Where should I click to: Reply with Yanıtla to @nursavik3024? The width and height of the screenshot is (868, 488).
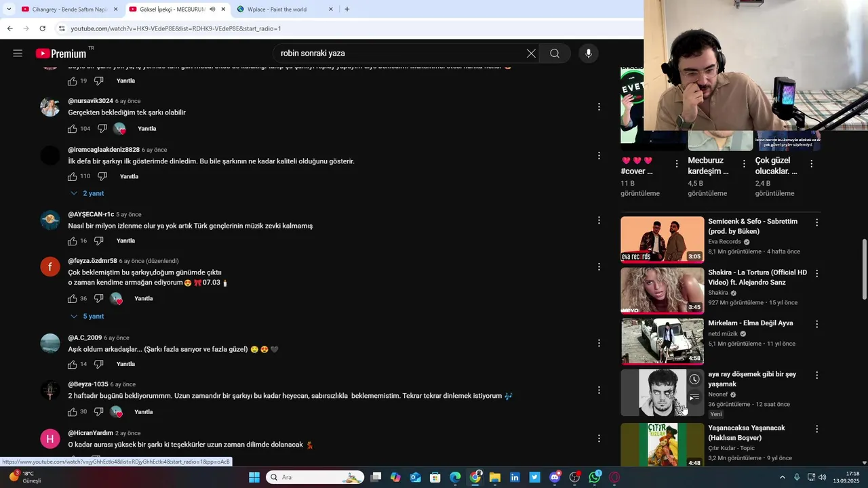tap(147, 129)
